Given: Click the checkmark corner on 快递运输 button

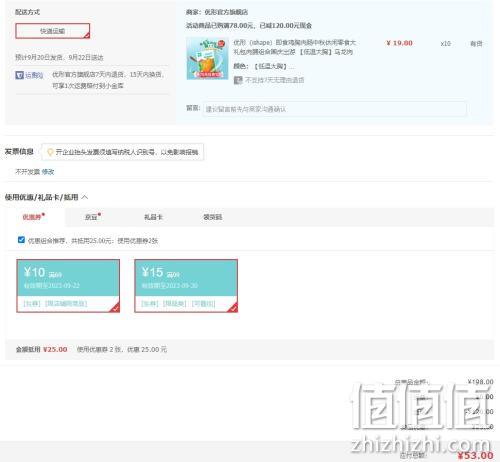Looking at the screenshot, I should click(87, 35).
